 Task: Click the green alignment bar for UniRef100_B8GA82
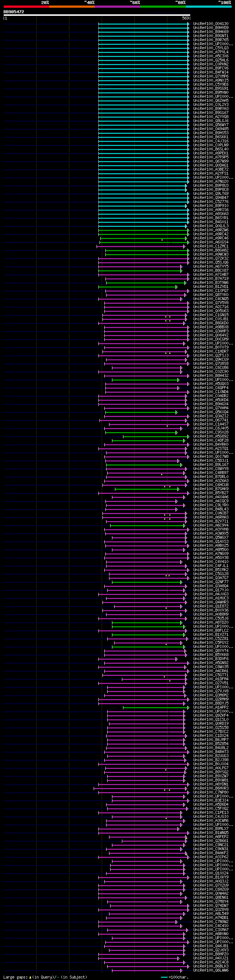pyautogui.click(x=147, y=250)
